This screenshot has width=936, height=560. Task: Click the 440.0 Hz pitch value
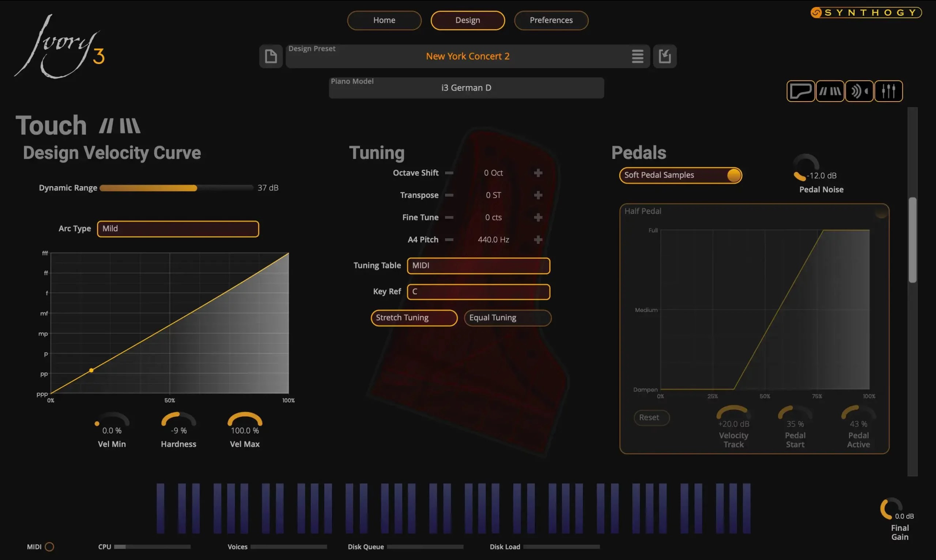coord(493,240)
